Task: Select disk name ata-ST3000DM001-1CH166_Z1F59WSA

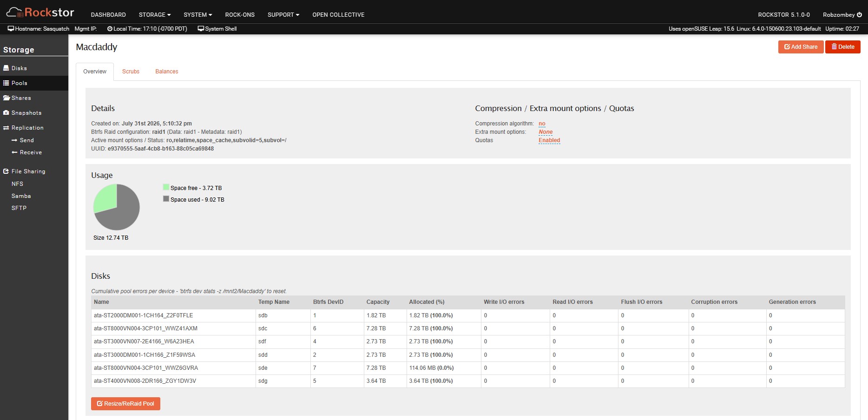Action: click(x=145, y=355)
